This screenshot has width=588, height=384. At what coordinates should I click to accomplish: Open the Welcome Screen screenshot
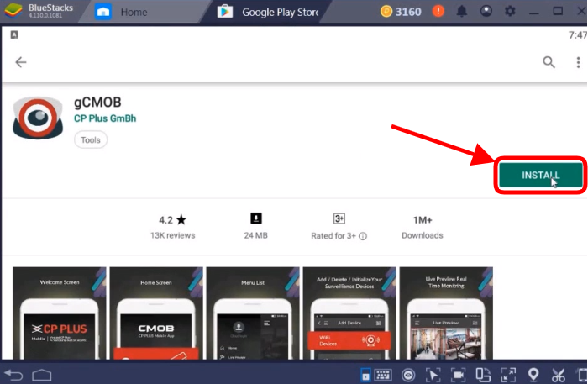point(60,313)
